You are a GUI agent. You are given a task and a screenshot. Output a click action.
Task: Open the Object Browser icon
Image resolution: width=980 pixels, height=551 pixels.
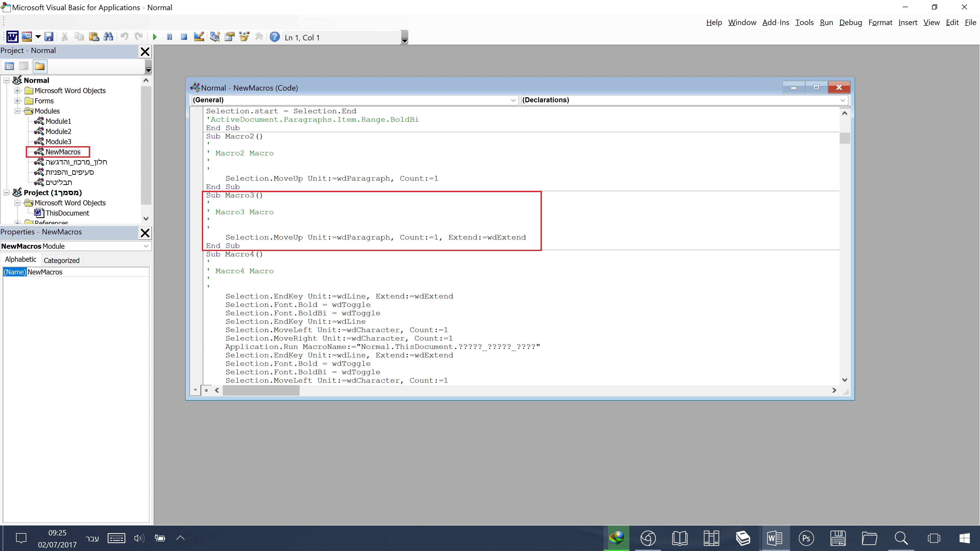[x=244, y=37]
